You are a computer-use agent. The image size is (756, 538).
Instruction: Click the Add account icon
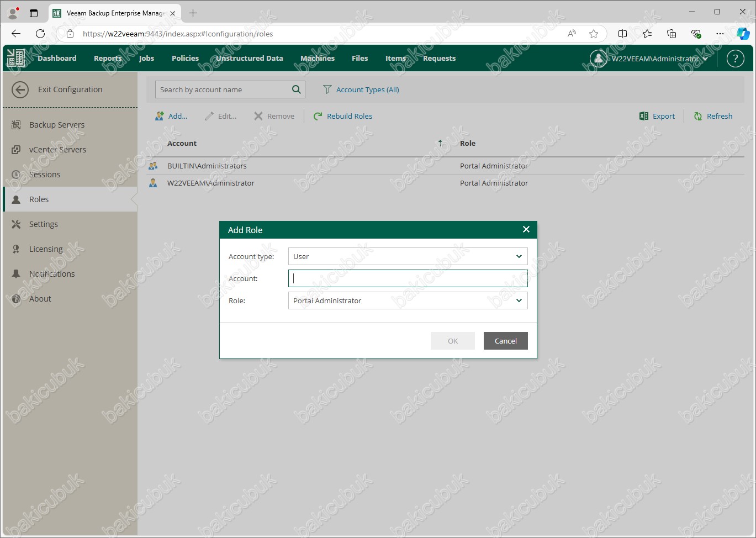point(160,116)
